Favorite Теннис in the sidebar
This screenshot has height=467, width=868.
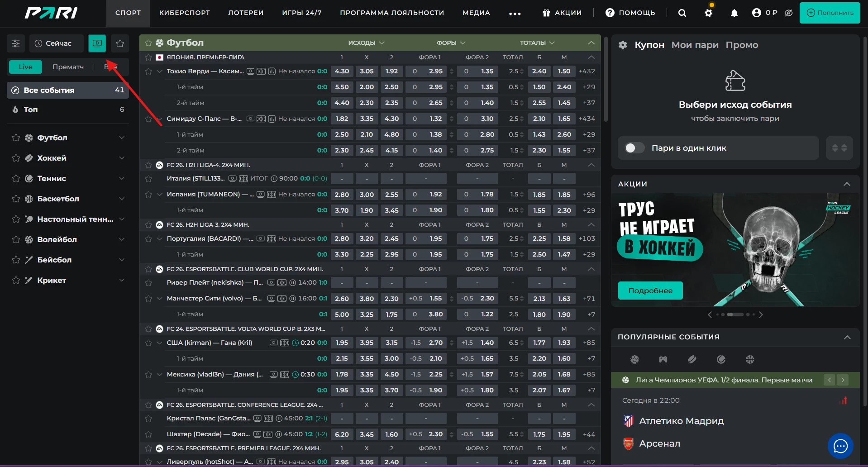point(16,178)
